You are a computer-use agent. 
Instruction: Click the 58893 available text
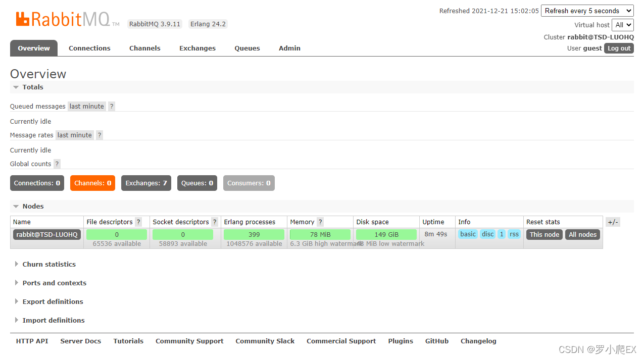183,244
